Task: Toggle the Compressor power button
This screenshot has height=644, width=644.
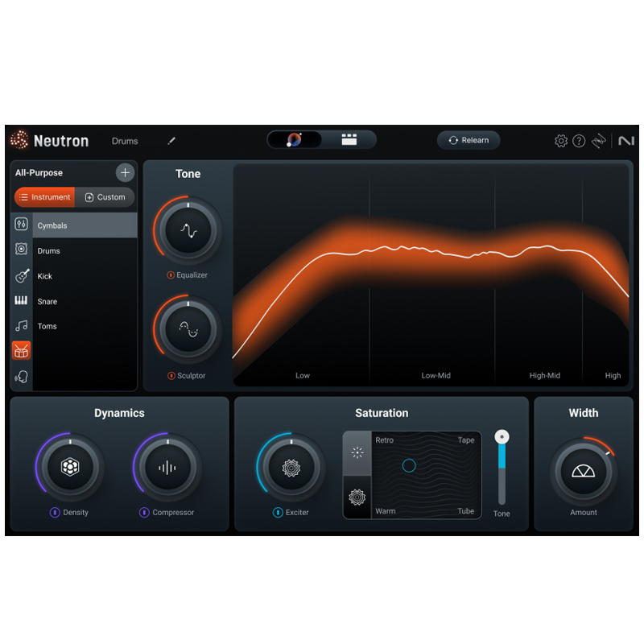Action: tap(144, 513)
